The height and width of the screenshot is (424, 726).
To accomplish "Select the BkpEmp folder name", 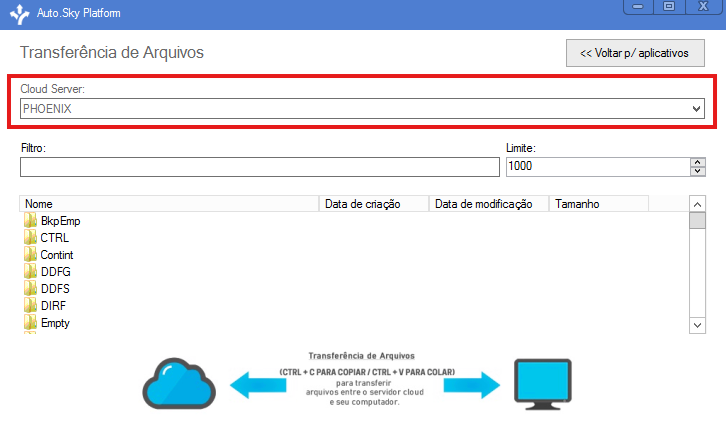I will click(x=61, y=221).
